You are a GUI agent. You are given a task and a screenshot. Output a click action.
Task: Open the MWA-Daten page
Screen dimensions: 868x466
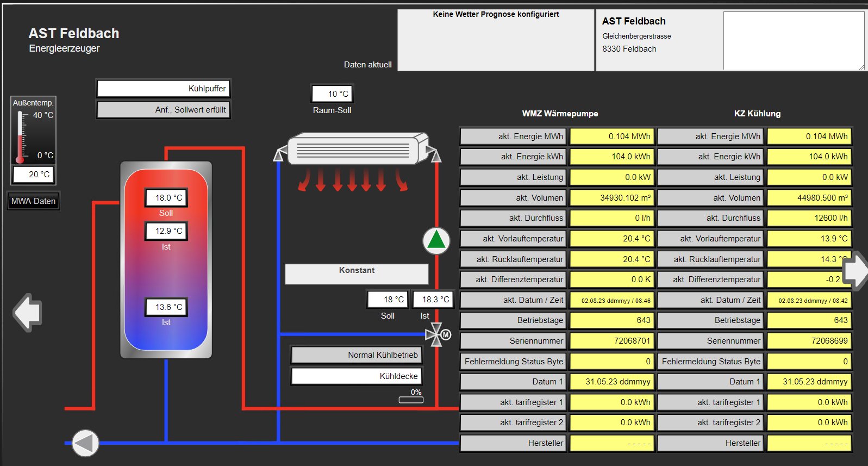point(33,201)
